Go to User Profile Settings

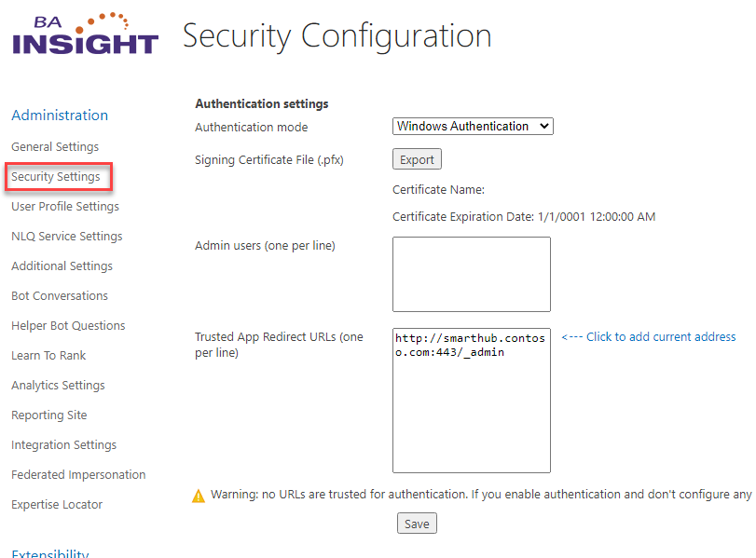[x=65, y=207]
